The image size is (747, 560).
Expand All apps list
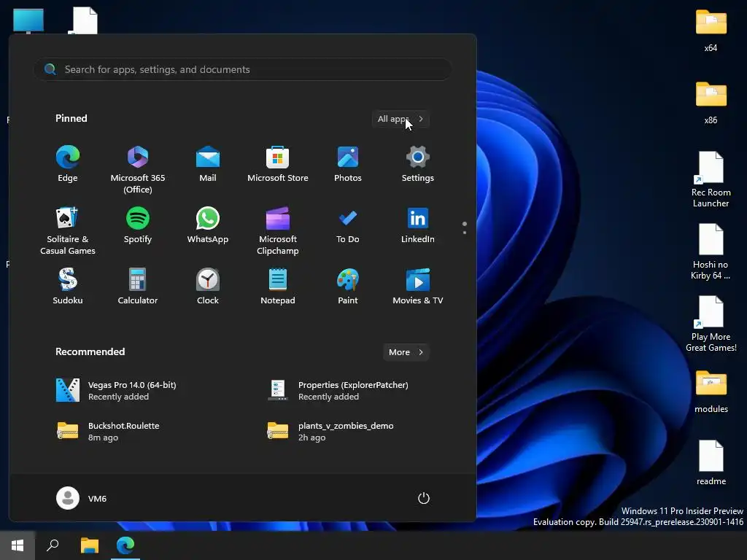(400, 119)
